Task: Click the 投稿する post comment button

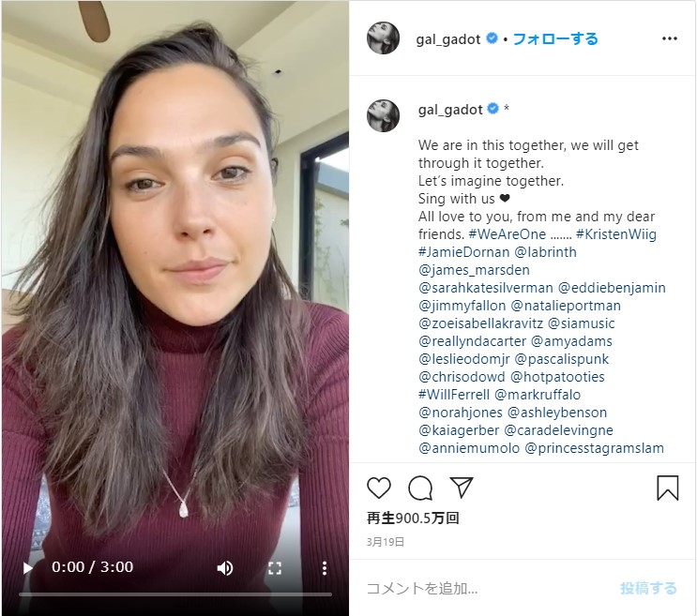Action: pos(648,589)
